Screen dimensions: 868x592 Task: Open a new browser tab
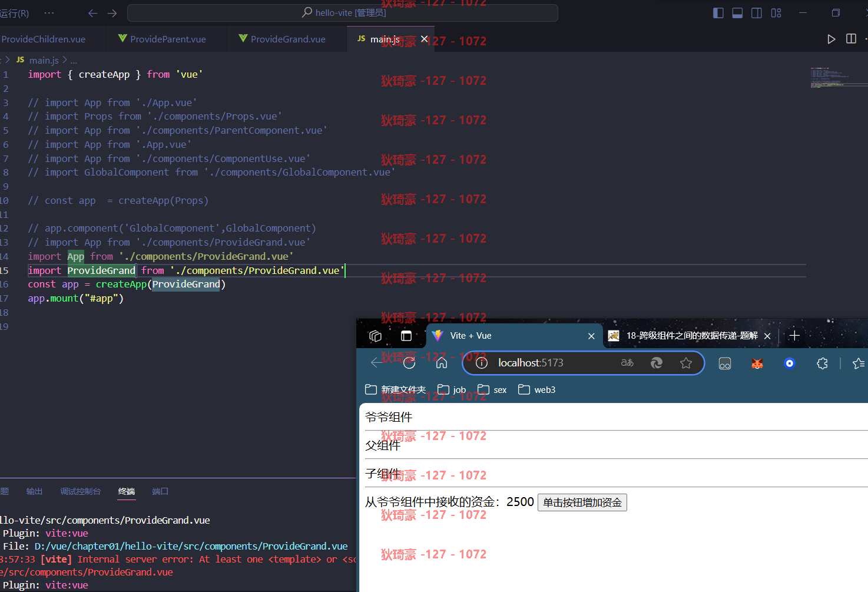click(x=794, y=336)
